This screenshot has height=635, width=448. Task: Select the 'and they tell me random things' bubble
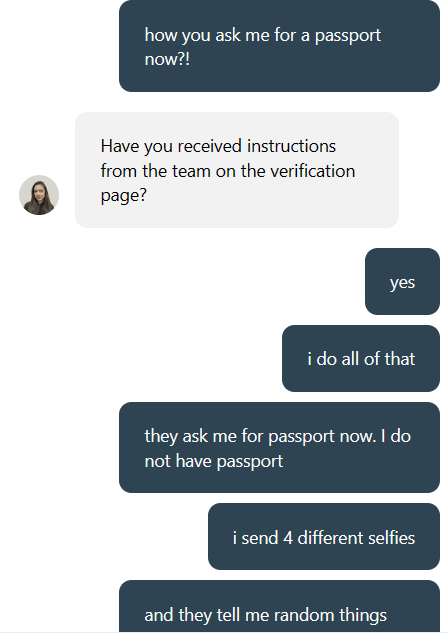[x=279, y=606]
